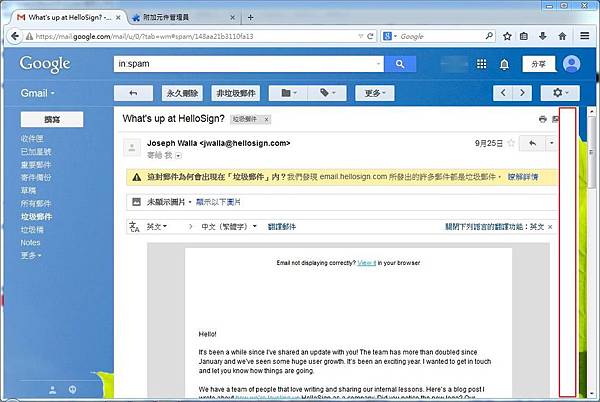Open the account profile avatar
The height and width of the screenshot is (402, 600).
pos(571,64)
